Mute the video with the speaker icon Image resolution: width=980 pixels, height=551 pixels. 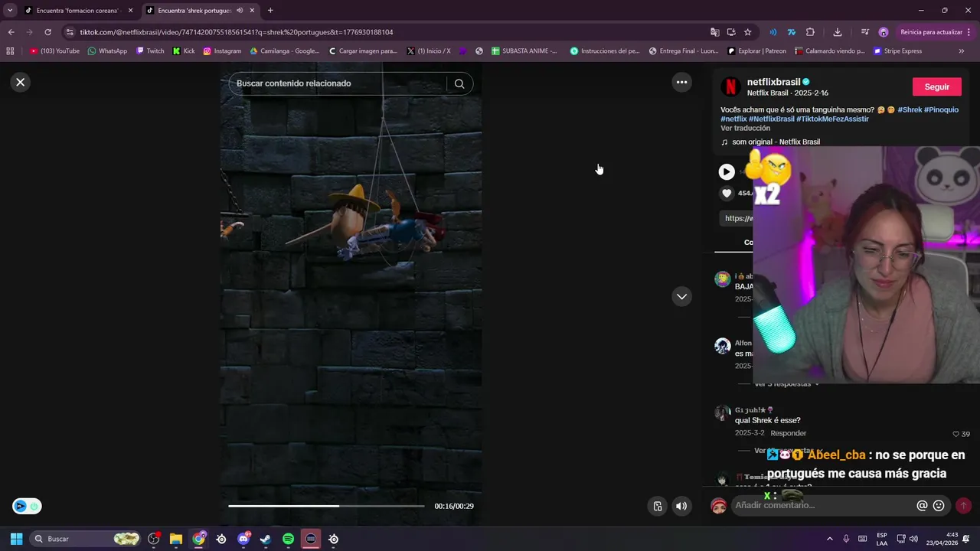tap(681, 506)
